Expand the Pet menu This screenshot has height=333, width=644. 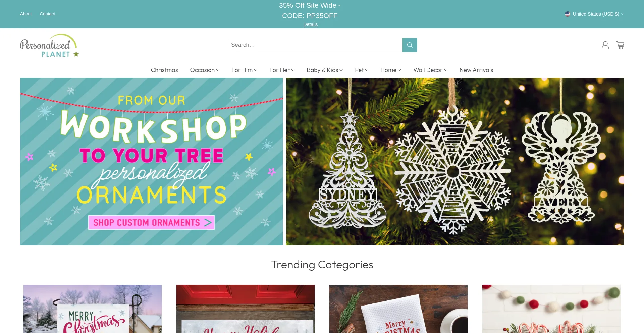362,70
